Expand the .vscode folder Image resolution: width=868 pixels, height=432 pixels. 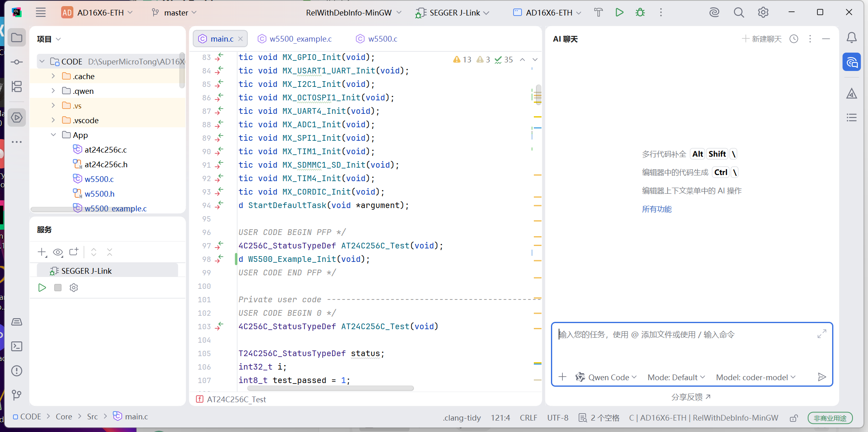(x=53, y=120)
